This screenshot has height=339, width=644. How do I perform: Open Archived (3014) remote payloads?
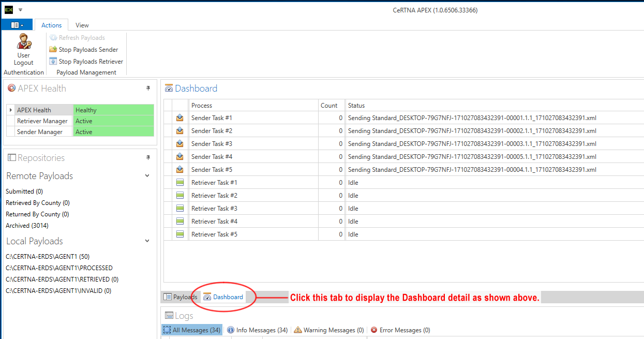(x=27, y=226)
